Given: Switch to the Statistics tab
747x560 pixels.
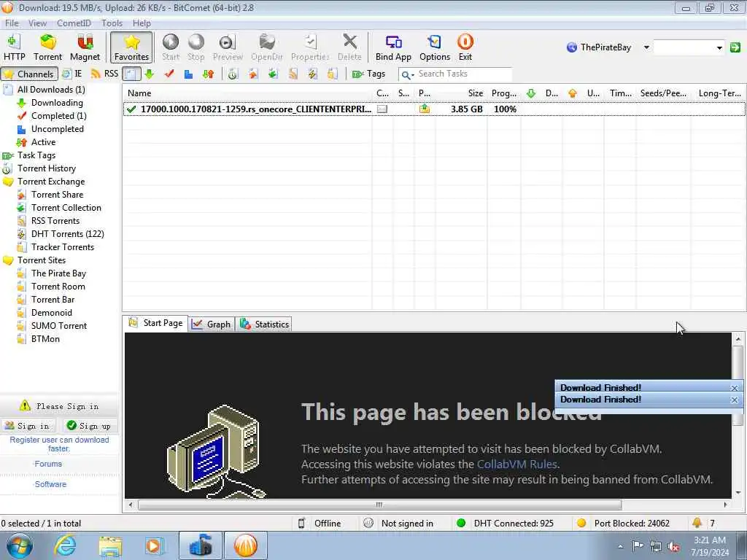Looking at the screenshot, I should 264,324.
